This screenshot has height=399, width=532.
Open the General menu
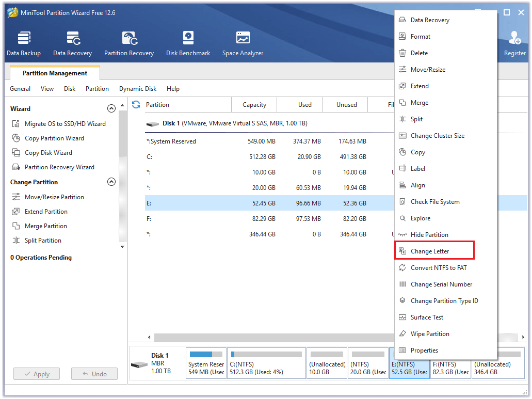(x=20, y=89)
